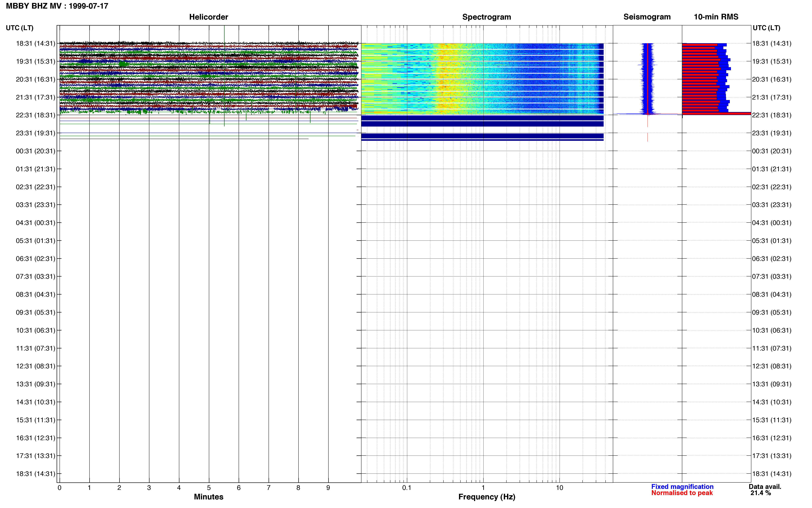The width and height of the screenshot is (812, 508).
Task: Click the left 18:31 (14:31) label at the bottom
Action: (x=36, y=474)
